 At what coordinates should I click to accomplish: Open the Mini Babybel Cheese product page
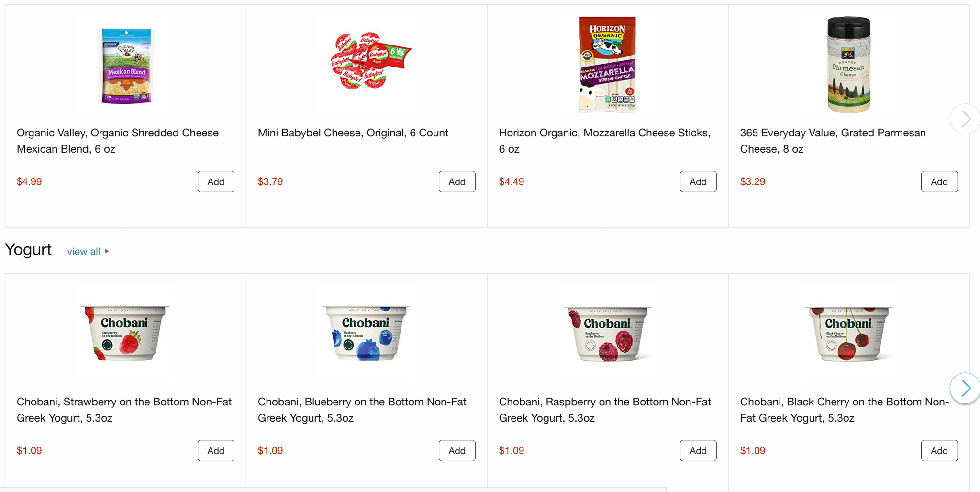click(353, 133)
